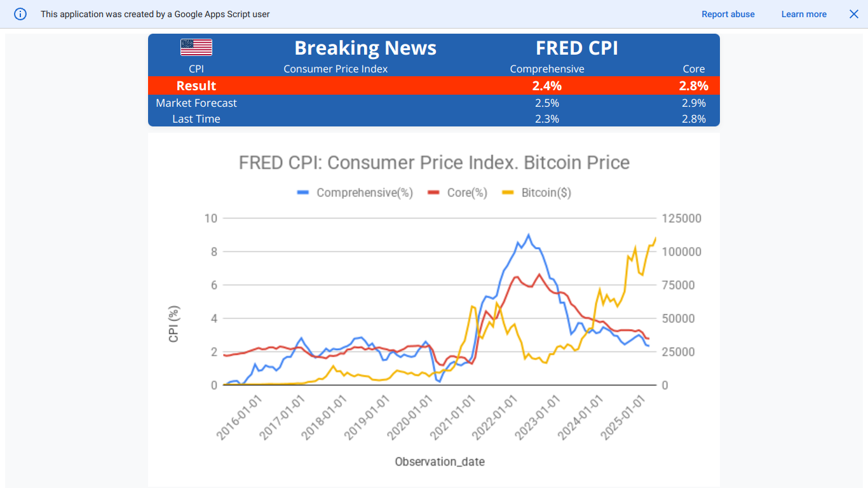This screenshot has height=488, width=868.
Task: Click the yellow Bitcoin($) legend swatch
Action: 508,193
